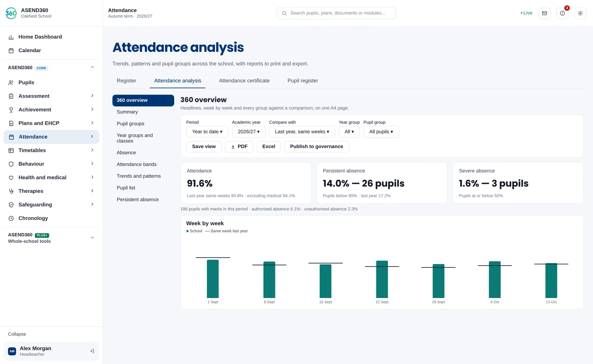This screenshot has width=593, height=364.
Task: Click the Home Dashboard bar-chart icon
Action: pos(11,37)
